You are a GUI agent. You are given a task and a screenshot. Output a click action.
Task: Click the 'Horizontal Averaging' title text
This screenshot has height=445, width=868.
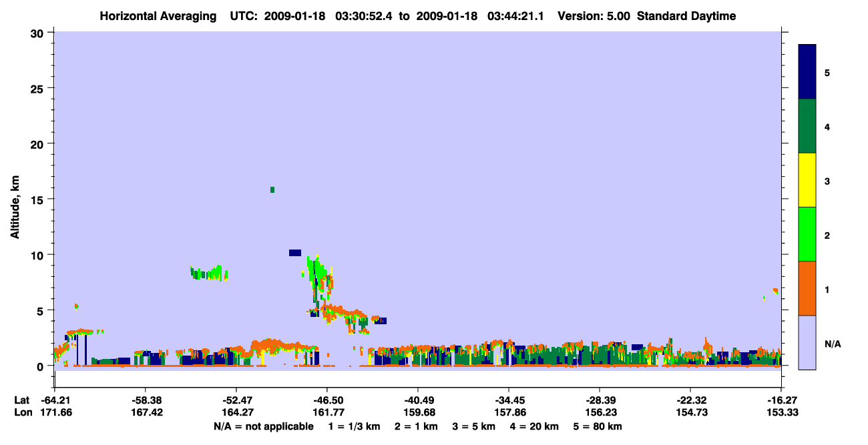click(159, 16)
